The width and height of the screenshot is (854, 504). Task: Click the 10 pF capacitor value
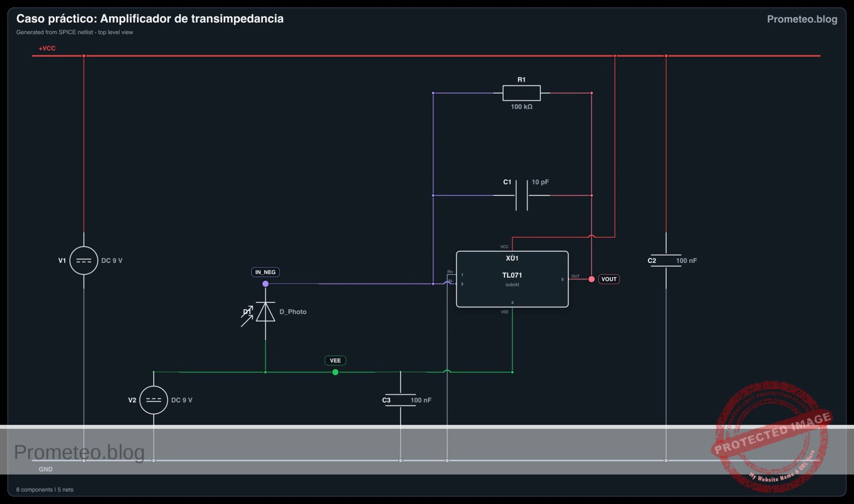click(540, 182)
